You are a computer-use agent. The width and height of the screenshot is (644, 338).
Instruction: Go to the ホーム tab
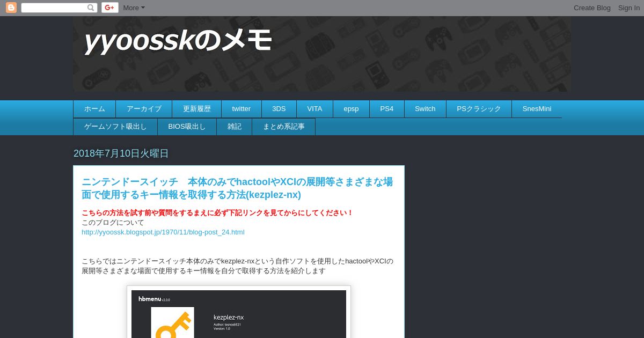(94, 108)
